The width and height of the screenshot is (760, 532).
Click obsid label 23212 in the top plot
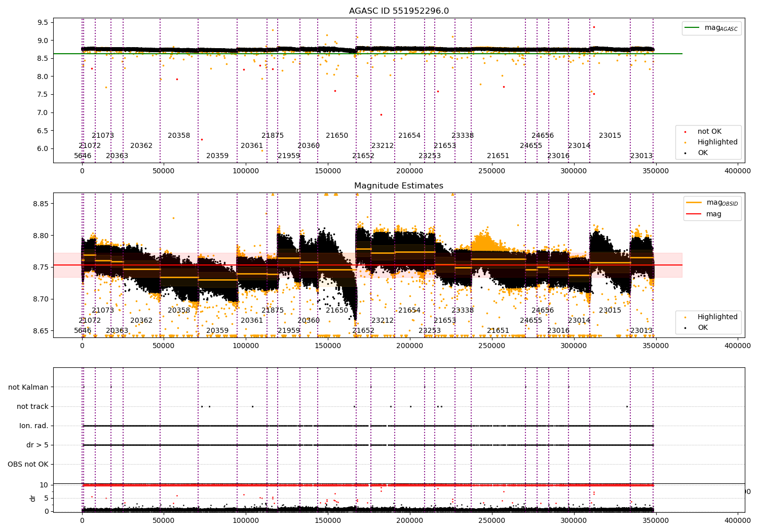[383, 145]
